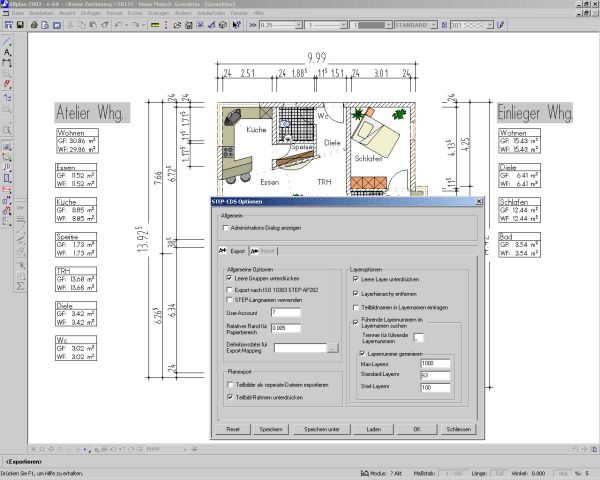Screen dimensions: 600x480
Task: Open the Extras menu
Action: pyautogui.click(x=135, y=13)
